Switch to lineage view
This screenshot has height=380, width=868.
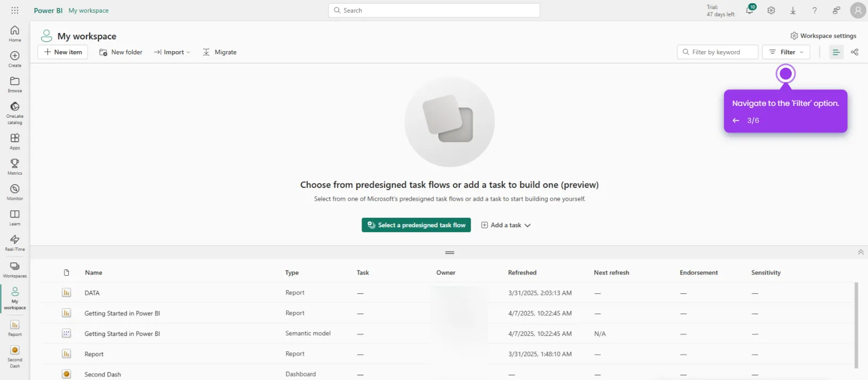pos(855,52)
